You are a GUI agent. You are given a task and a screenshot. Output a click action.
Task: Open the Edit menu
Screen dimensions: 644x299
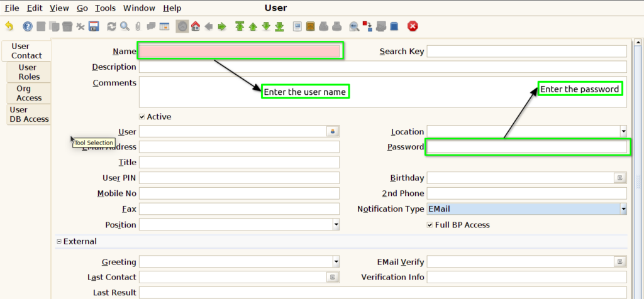tap(35, 8)
